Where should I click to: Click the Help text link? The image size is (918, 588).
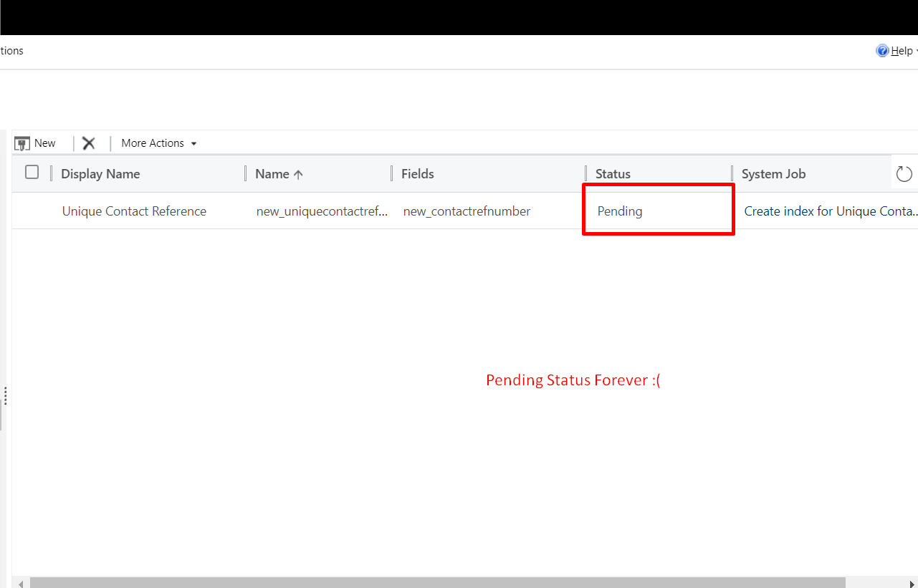902,51
